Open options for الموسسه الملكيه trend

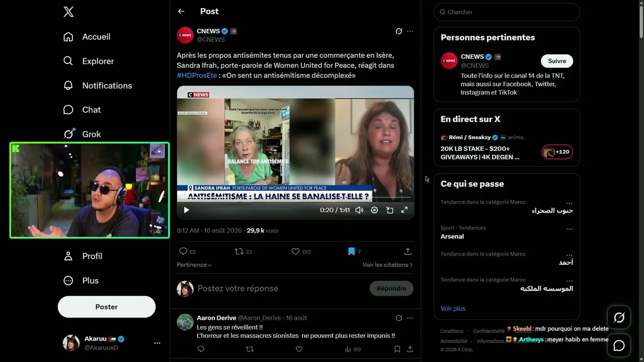pyautogui.click(x=569, y=281)
